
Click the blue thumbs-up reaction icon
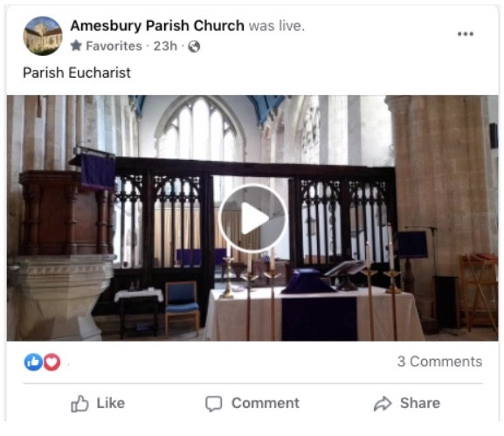(x=33, y=362)
